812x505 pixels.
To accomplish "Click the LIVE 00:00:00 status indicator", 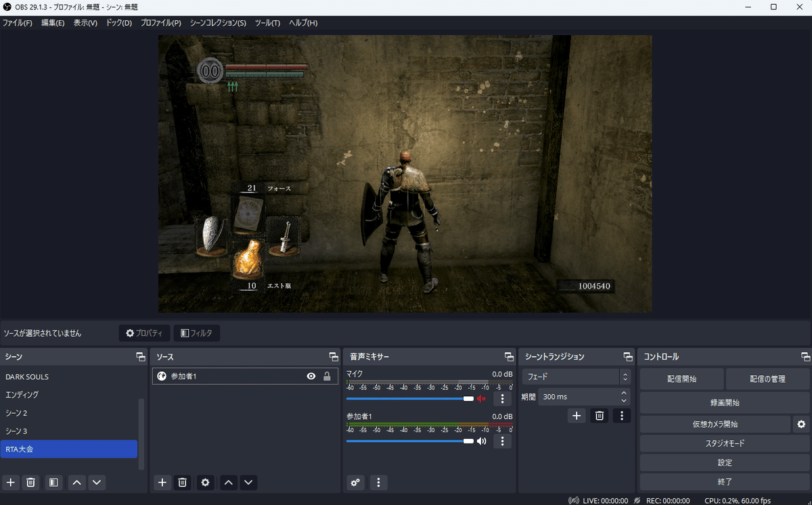I will (x=598, y=500).
